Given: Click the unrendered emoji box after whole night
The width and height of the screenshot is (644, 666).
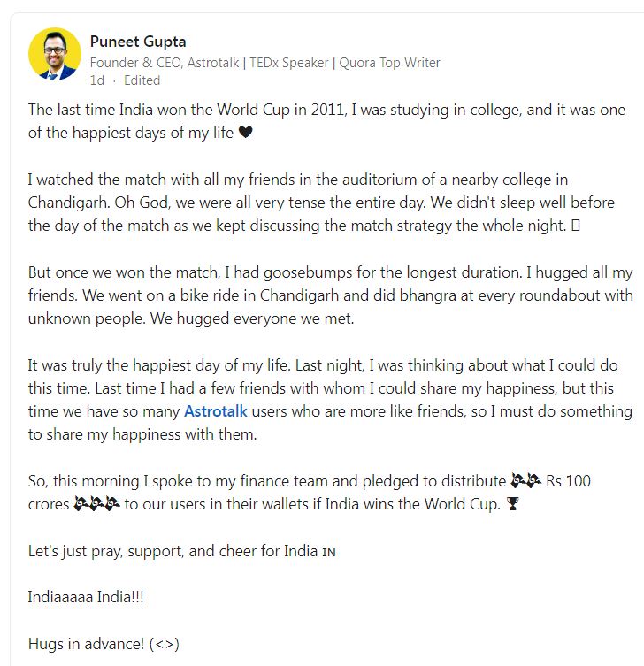Looking at the screenshot, I should (575, 226).
